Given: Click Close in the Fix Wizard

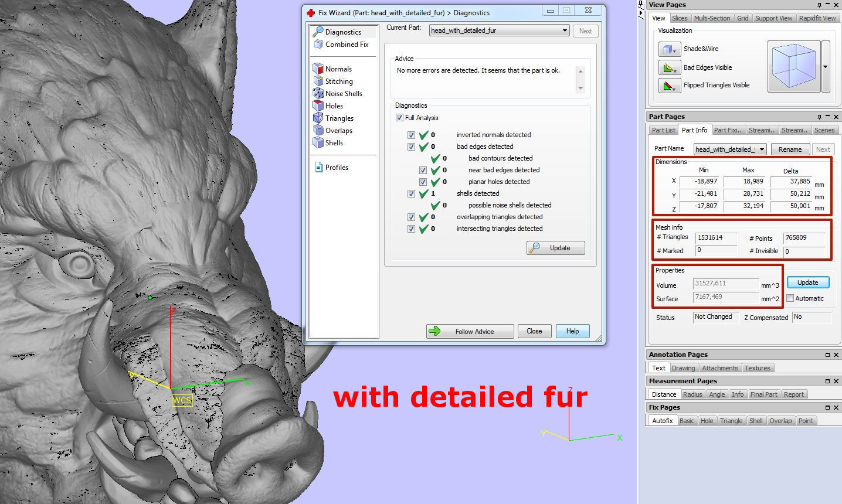Looking at the screenshot, I should [x=534, y=331].
